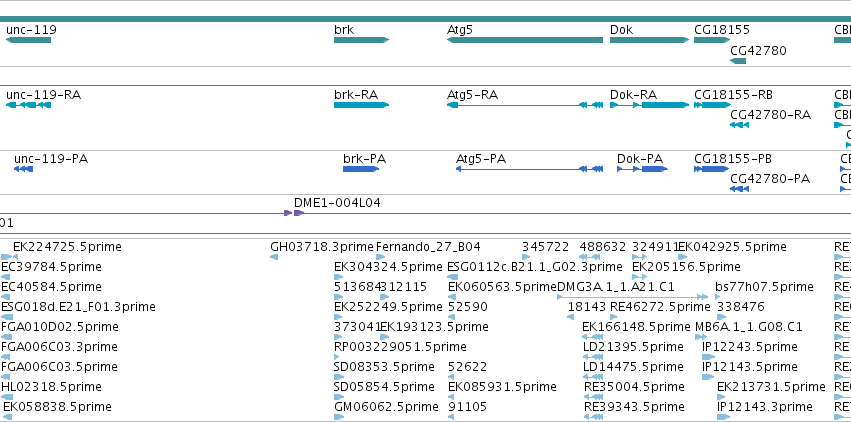851x422 pixels.
Task: Click the Atg5-RA transcript line
Action: 525,105
